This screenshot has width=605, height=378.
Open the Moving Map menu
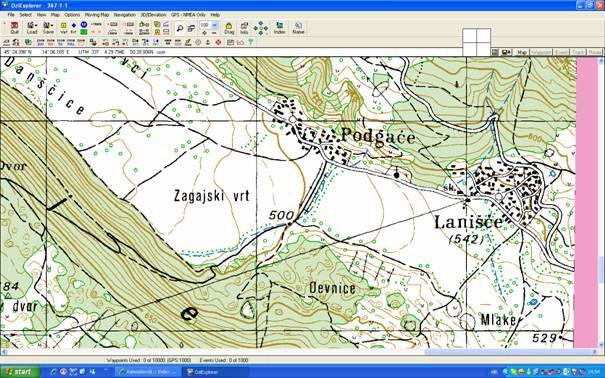point(97,15)
